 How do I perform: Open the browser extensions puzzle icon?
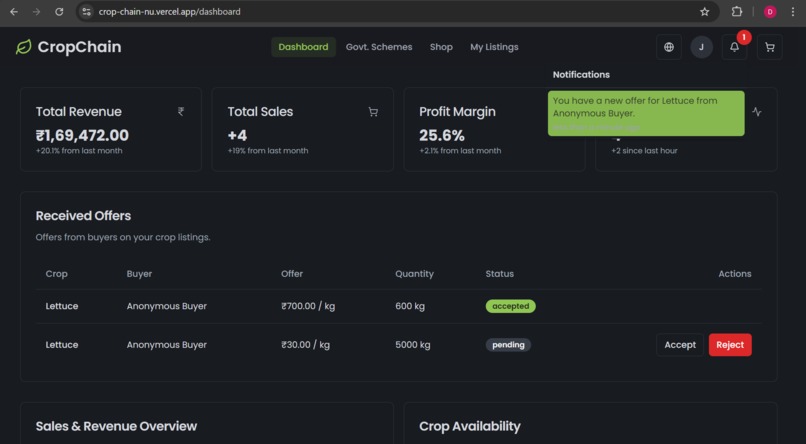coord(737,11)
